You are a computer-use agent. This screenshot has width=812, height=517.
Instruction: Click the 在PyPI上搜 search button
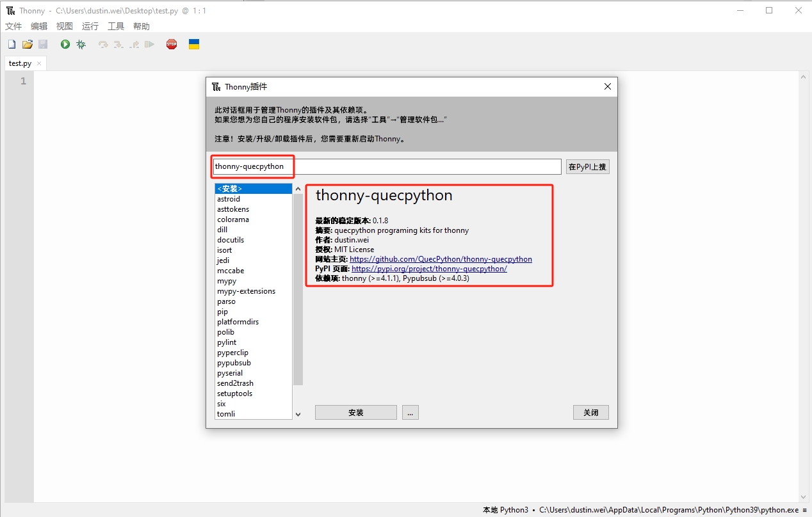pos(587,166)
